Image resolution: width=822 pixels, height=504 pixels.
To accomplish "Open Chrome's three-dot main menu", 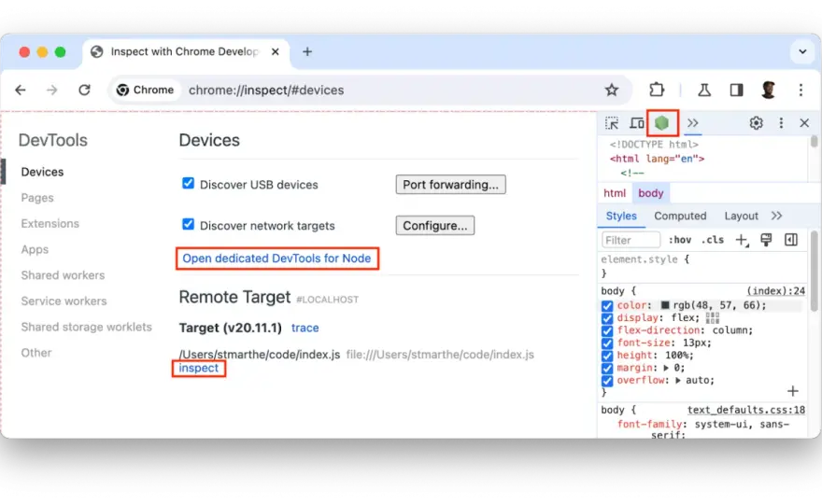I will click(801, 91).
